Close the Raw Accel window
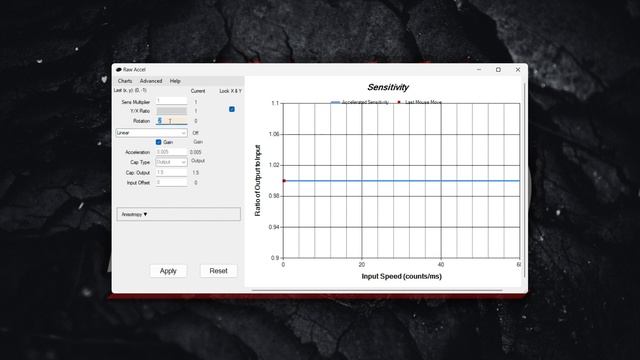This screenshot has height=360, width=640. (x=518, y=70)
